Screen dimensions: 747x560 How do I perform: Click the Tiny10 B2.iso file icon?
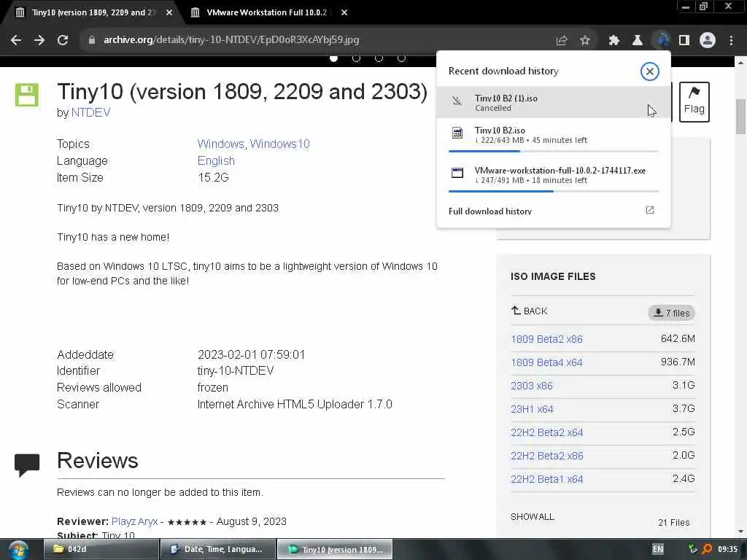[457, 133]
